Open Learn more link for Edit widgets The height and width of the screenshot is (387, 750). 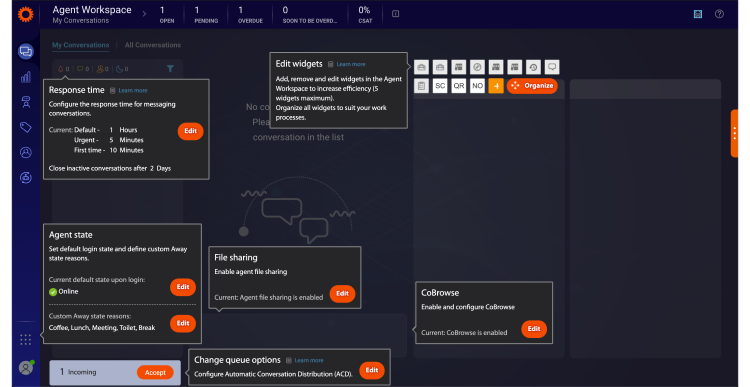click(x=351, y=64)
